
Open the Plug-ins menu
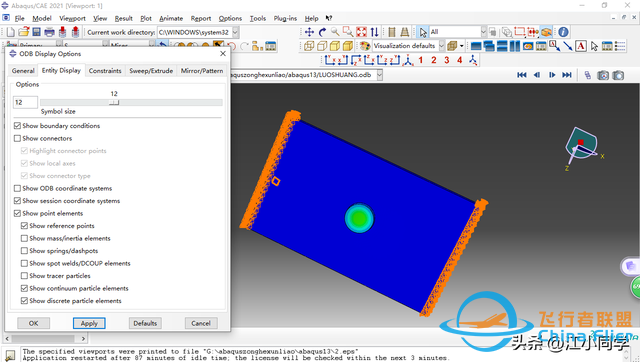[285, 18]
